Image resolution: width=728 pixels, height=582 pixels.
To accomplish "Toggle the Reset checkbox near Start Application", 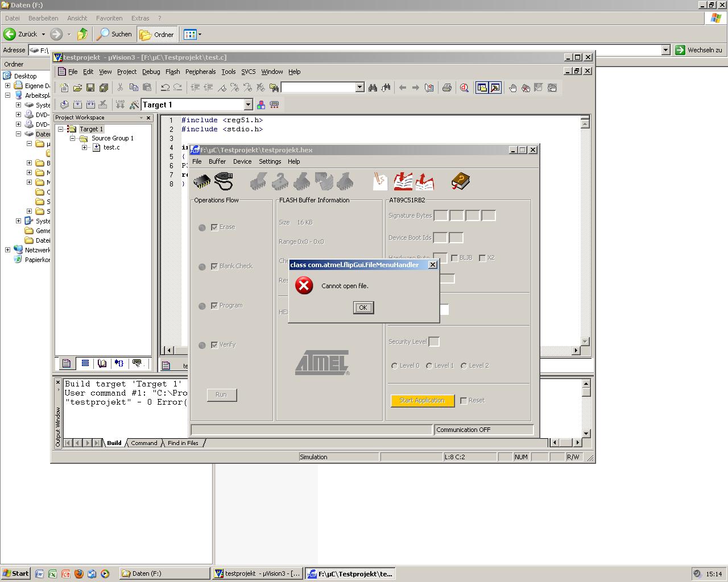I will pos(464,401).
